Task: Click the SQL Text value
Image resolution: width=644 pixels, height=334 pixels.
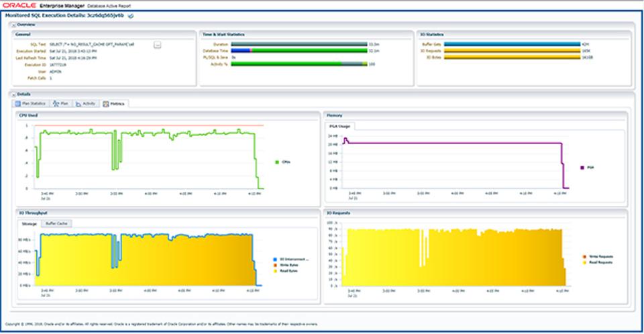Action: (x=92, y=44)
